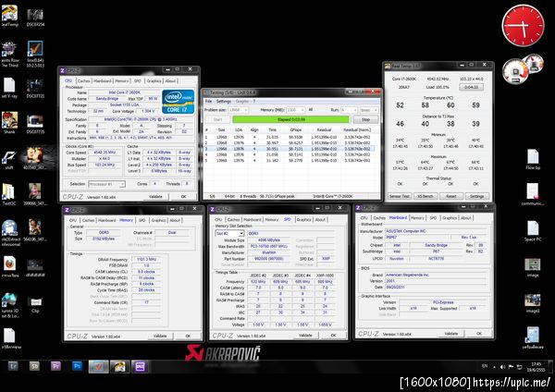
Task: Open the Space PC file icon
Action: tap(533, 231)
